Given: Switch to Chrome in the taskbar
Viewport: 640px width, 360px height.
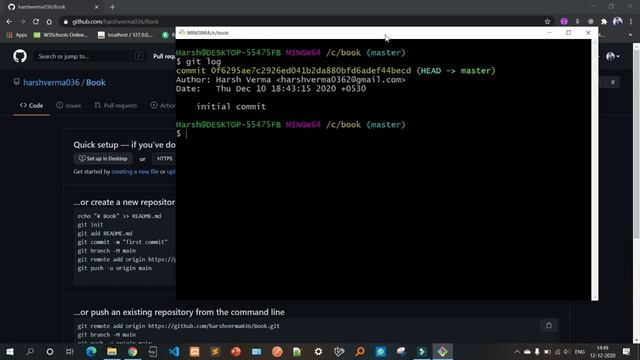Looking at the screenshot, I should tap(133, 351).
